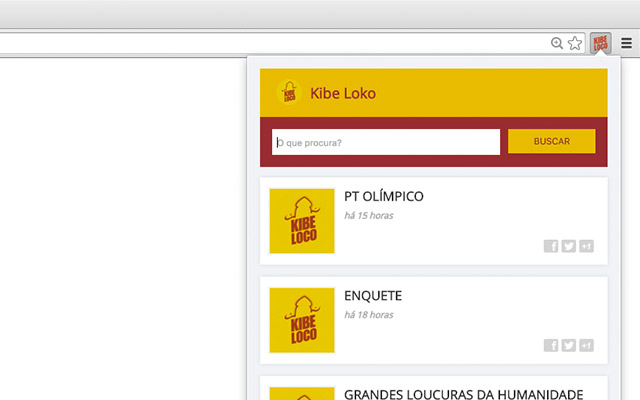Tweet the ENQUETE post
This screenshot has height=400, width=640.
pyautogui.click(x=569, y=345)
